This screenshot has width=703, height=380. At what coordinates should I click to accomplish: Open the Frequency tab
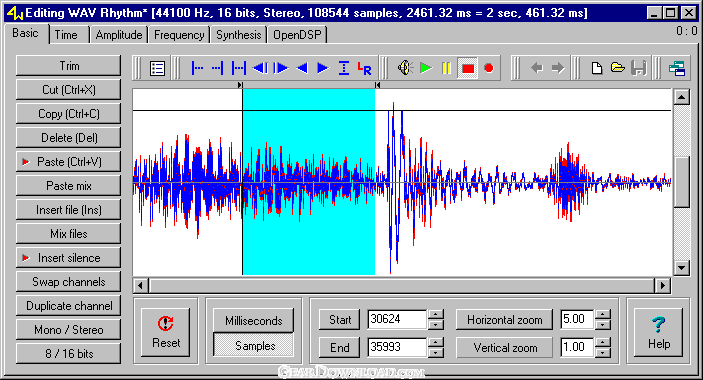[x=179, y=35]
